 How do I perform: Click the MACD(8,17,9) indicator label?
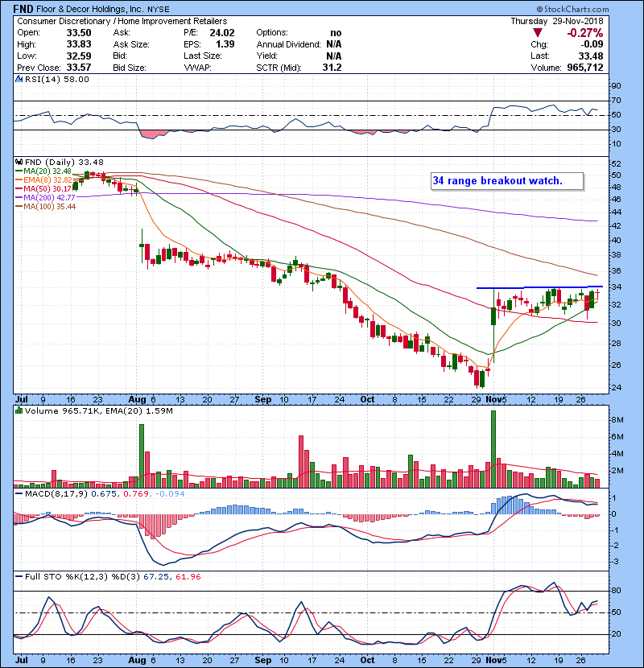pyautogui.click(x=56, y=494)
